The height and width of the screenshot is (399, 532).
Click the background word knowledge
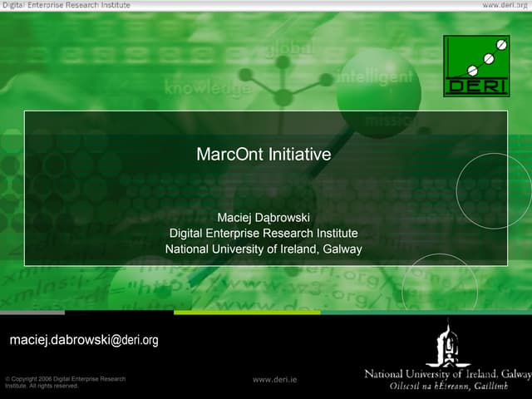pos(208,86)
